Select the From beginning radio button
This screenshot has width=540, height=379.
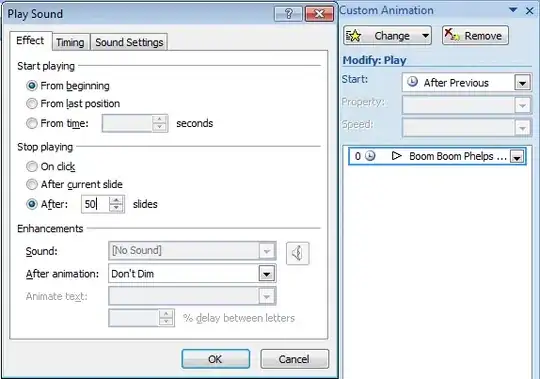(32, 86)
